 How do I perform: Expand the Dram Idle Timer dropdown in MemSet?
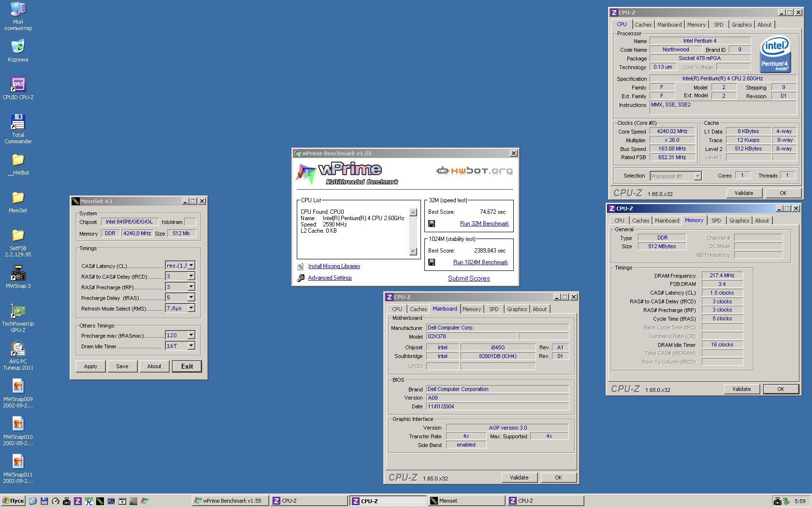[191, 345]
